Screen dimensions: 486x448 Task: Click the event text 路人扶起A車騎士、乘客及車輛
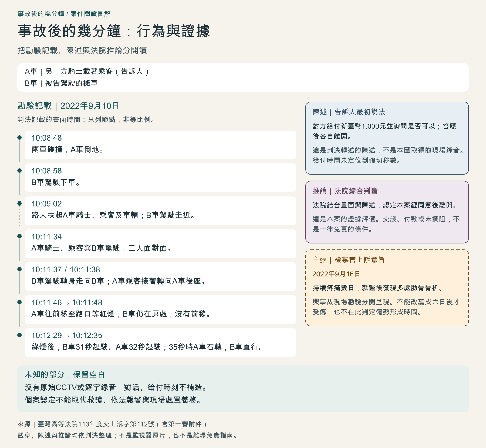coord(85,215)
